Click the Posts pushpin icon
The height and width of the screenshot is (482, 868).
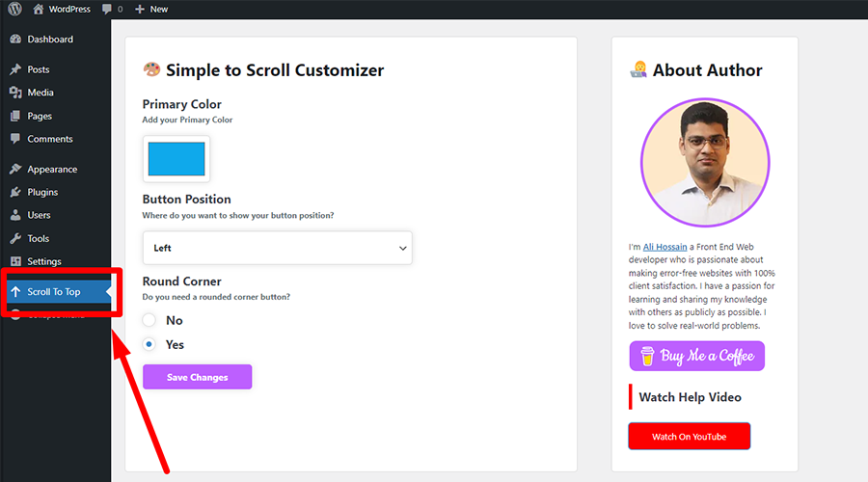(x=15, y=69)
